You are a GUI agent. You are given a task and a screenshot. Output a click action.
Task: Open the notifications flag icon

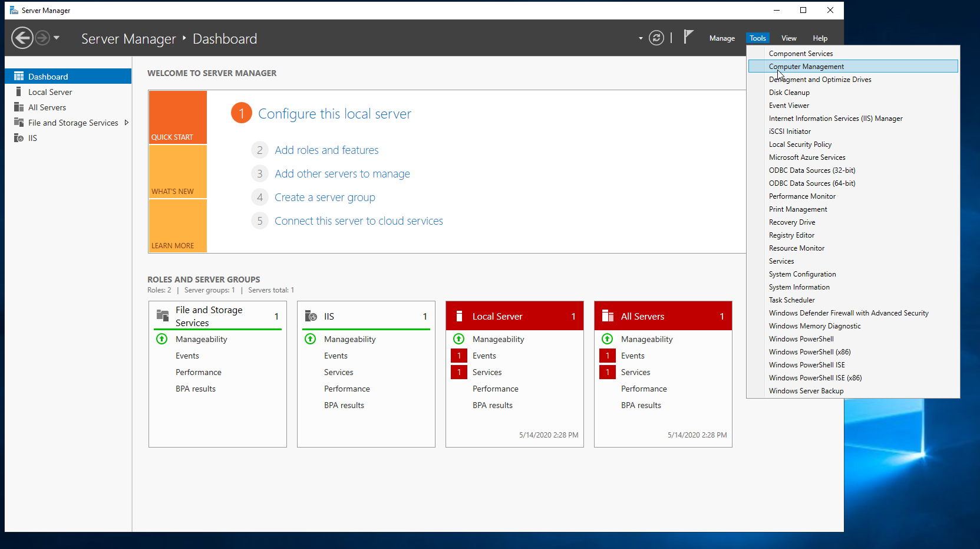[688, 37]
